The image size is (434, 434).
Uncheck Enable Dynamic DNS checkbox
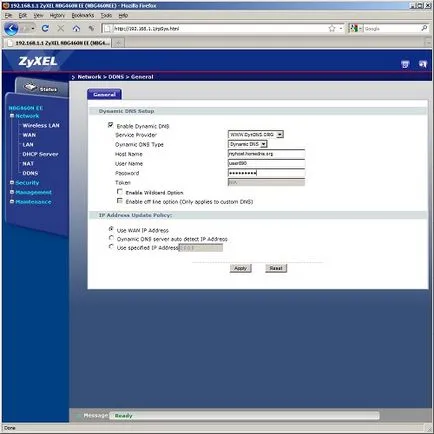(110, 125)
